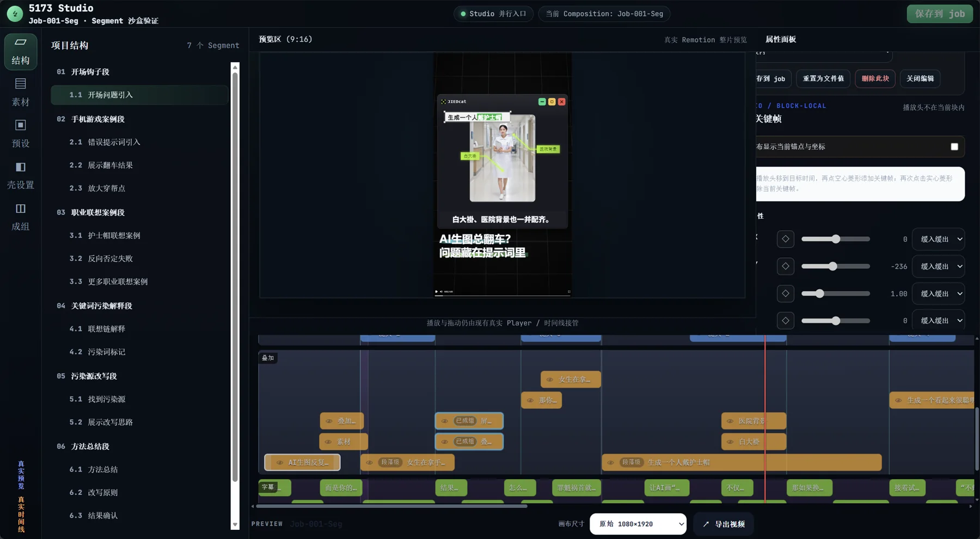This screenshot has height=539, width=980.
Task: Toggle eye icon on 段落级 女生在拿手 clip
Action: pos(370,462)
